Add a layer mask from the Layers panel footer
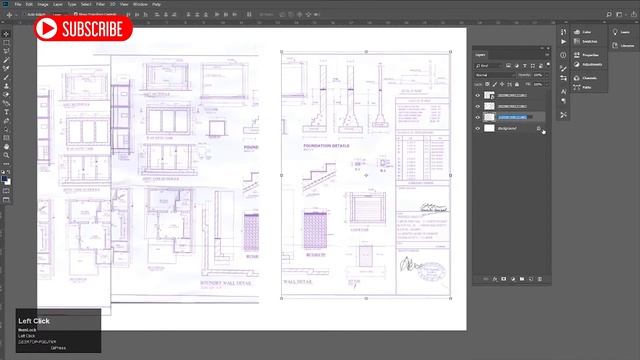The height and width of the screenshot is (360, 640). coord(504,279)
